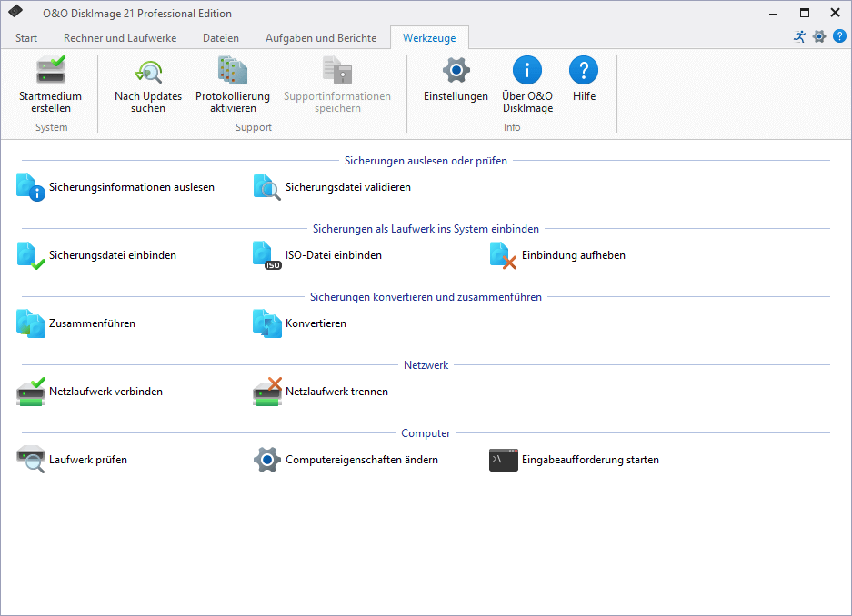
Task: Click the Sicherungsdatei einbinden text
Action: pyautogui.click(x=113, y=255)
